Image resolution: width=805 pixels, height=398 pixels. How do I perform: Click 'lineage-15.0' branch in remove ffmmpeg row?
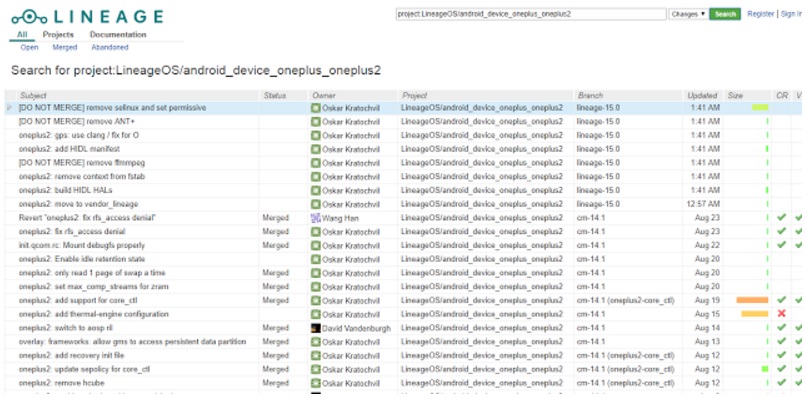pos(598,163)
